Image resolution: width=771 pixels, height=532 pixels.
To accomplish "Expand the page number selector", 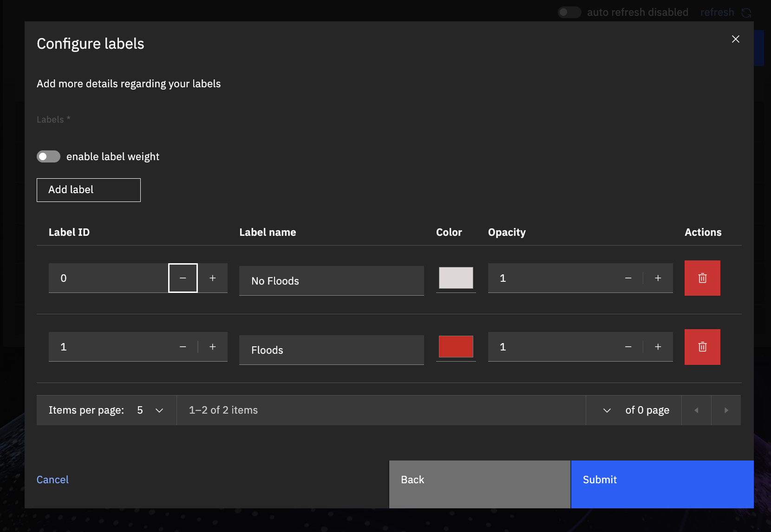I will (x=607, y=410).
